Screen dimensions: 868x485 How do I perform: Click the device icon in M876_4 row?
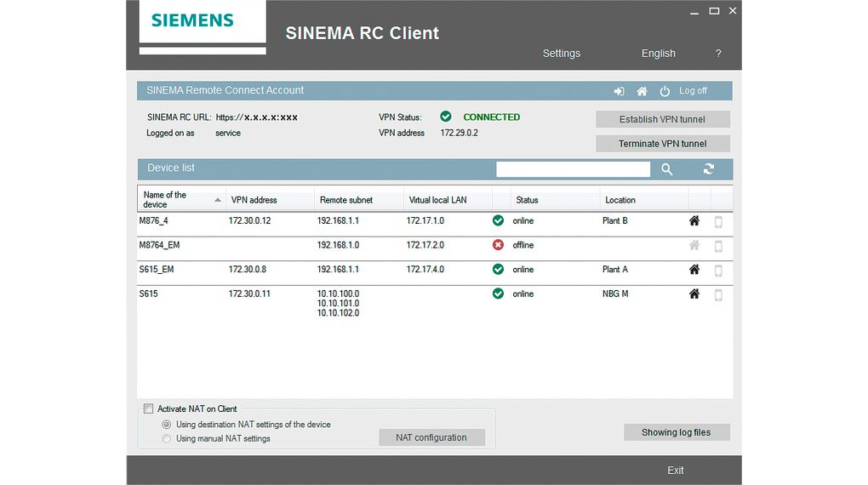[x=718, y=222]
